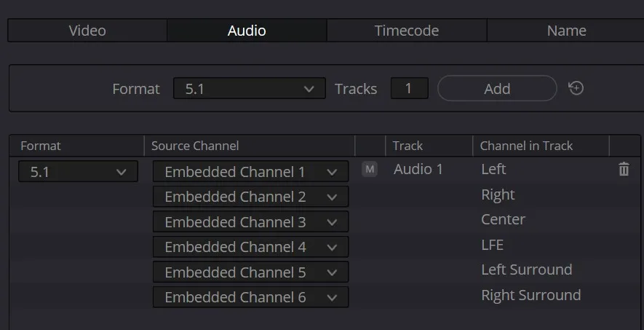
Task: Open the top Format 5.1 dropdown
Action: pyautogui.click(x=250, y=88)
